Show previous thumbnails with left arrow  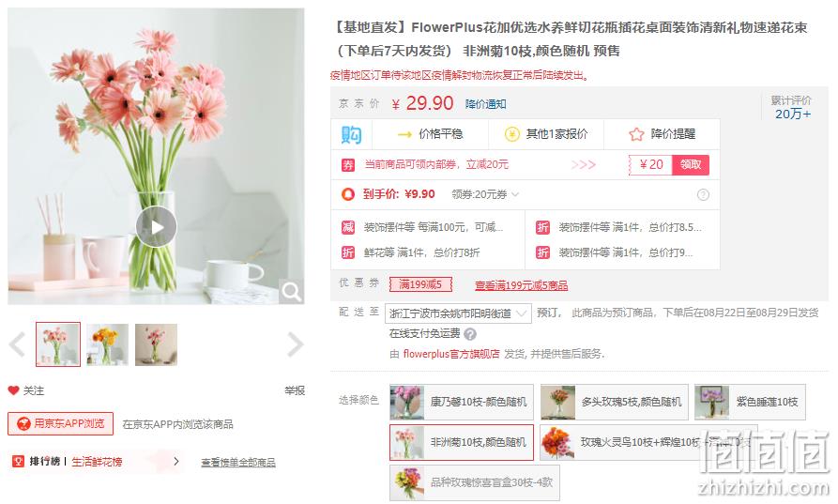pyautogui.click(x=18, y=344)
